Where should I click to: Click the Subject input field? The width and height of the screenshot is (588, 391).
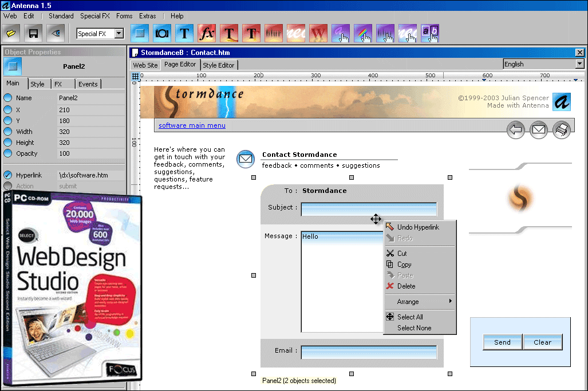click(369, 209)
